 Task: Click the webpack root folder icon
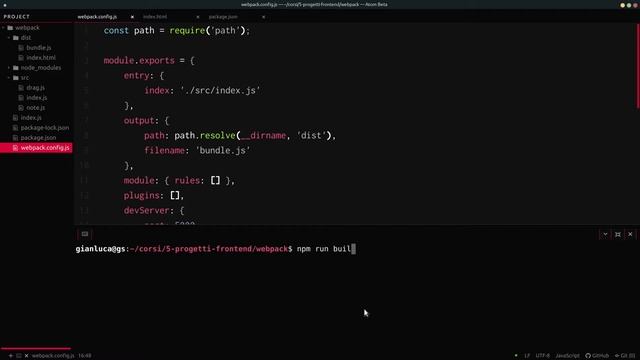pyautogui.click(x=10, y=28)
